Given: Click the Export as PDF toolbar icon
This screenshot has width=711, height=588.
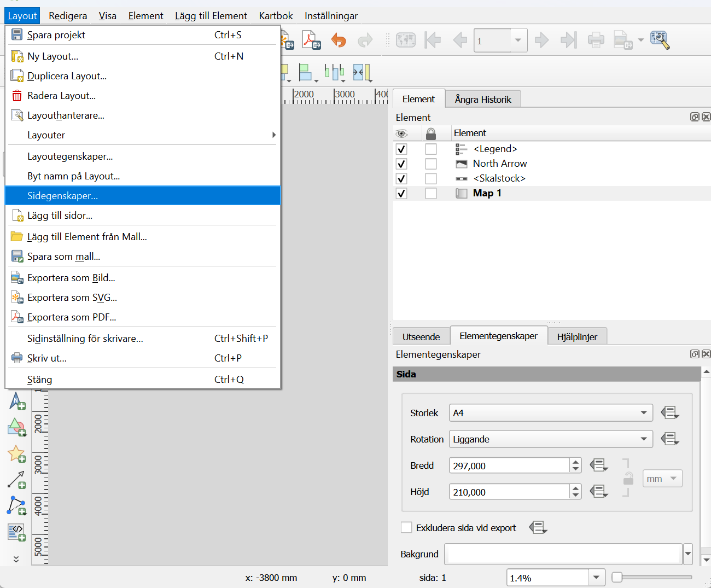Looking at the screenshot, I should point(312,40).
